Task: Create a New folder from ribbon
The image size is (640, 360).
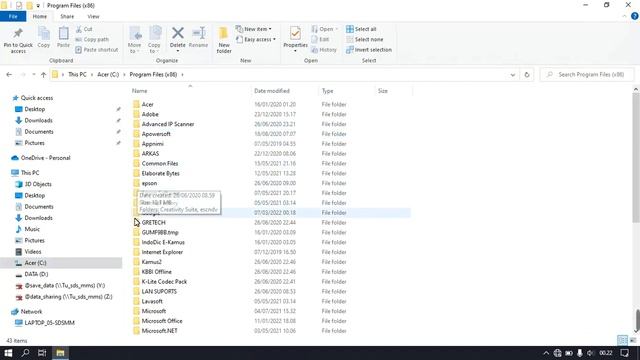Action: (224, 40)
